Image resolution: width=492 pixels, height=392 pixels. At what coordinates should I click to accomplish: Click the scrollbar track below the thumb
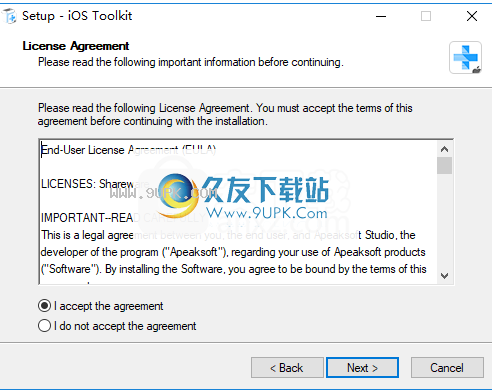click(x=444, y=221)
